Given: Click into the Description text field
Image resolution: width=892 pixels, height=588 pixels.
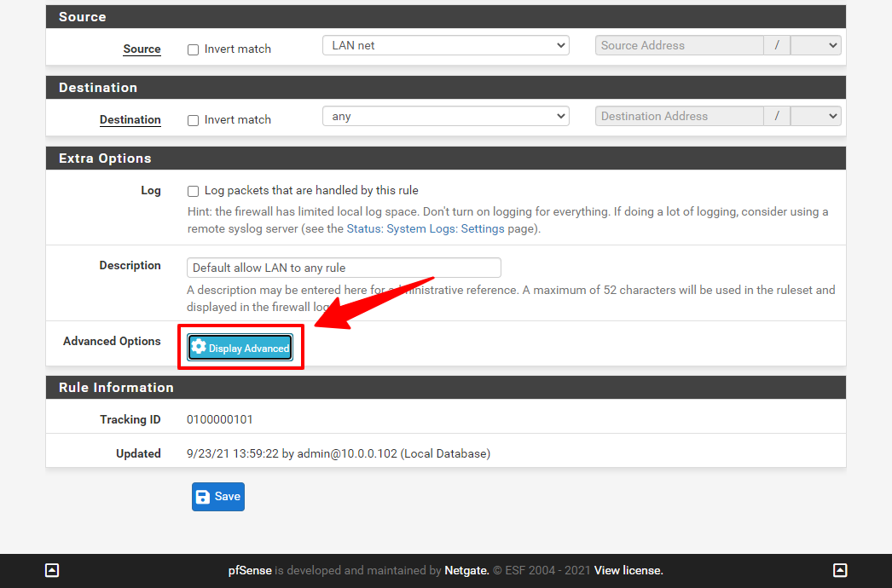Looking at the screenshot, I should [344, 268].
